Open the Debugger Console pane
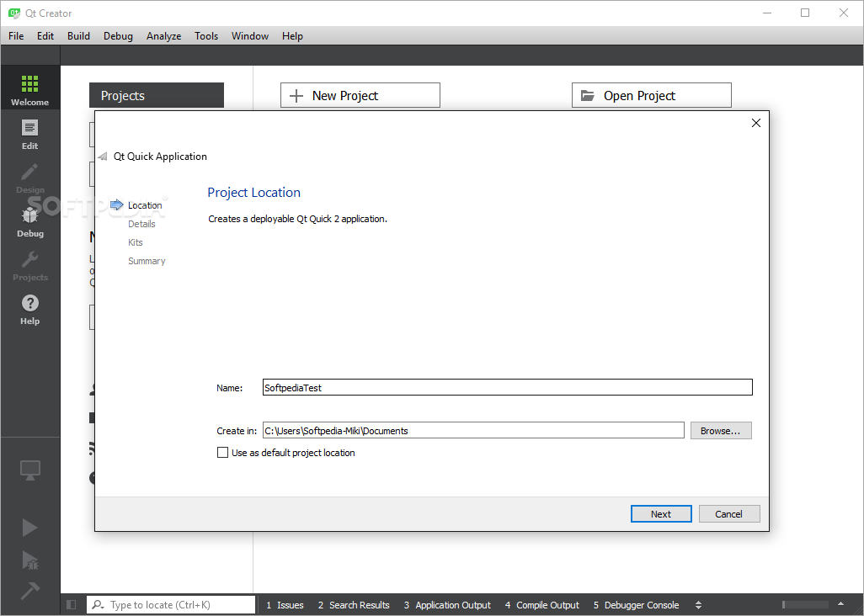Screen dimensions: 864x616 636,604
